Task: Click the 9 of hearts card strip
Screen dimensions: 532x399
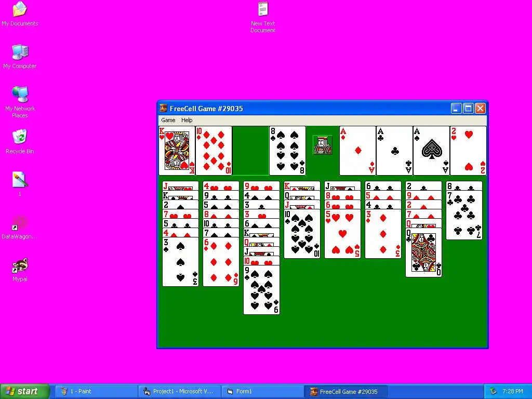Action: [x=262, y=186]
